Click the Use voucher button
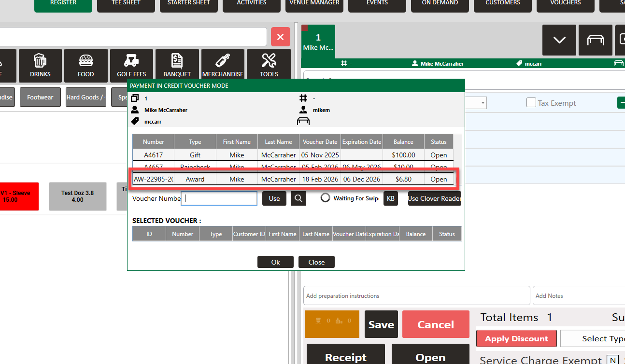 point(274,198)
